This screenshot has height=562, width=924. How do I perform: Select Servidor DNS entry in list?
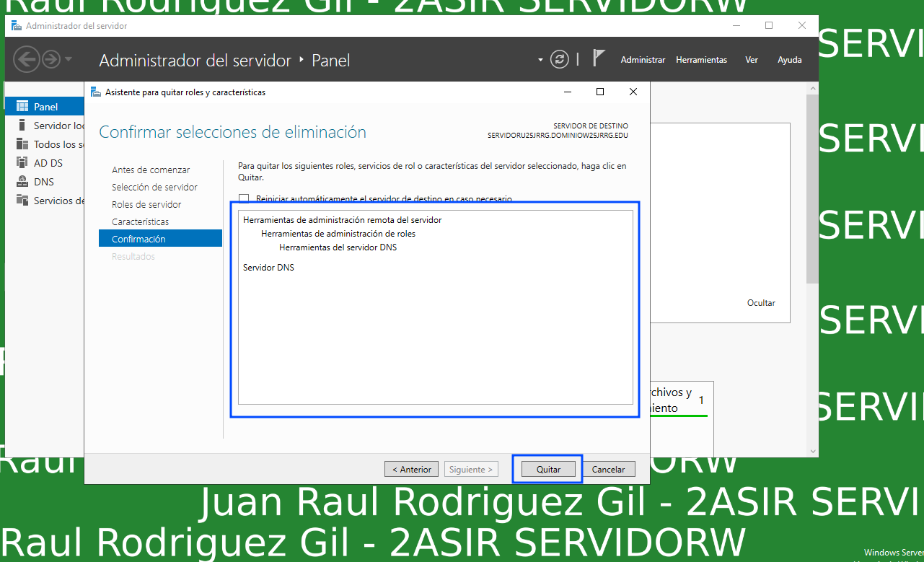pos(268,268)
